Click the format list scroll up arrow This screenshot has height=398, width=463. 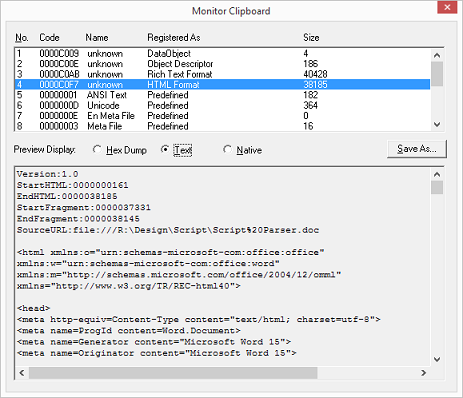pyautogui.click(x=437, y=55)
